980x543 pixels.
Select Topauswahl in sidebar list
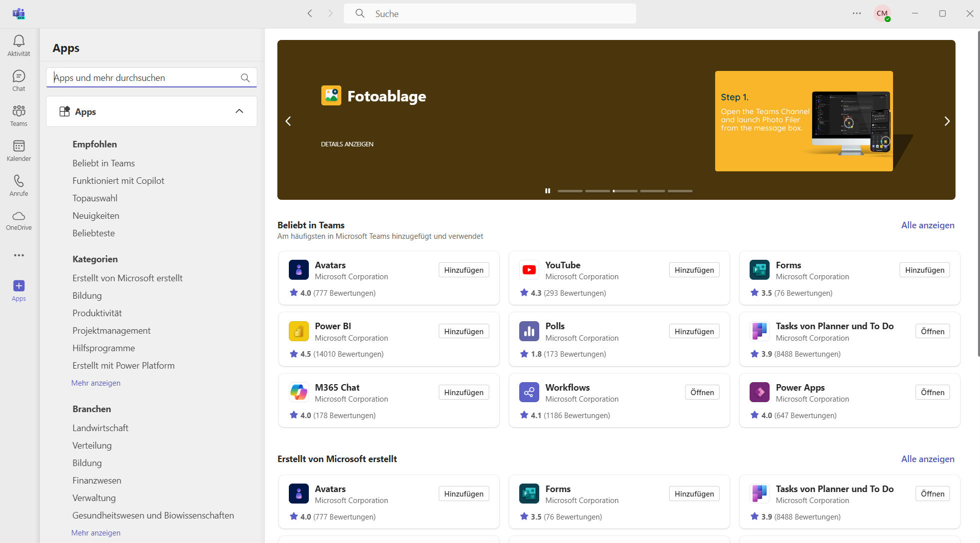[x=95, y=198]
